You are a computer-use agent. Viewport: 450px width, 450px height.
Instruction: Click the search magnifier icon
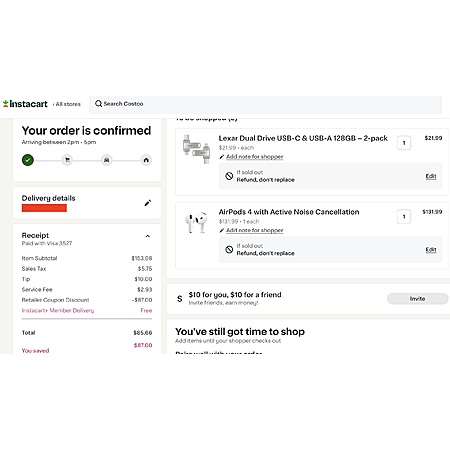pos(98,104)
